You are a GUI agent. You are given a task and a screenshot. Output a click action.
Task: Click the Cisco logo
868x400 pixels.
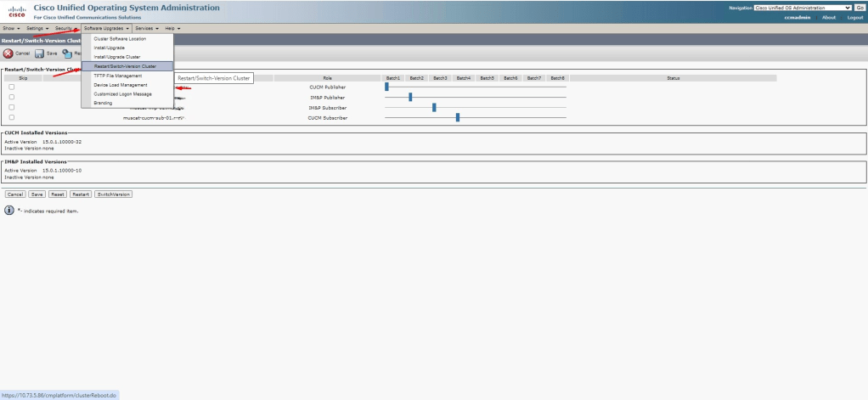16,12
